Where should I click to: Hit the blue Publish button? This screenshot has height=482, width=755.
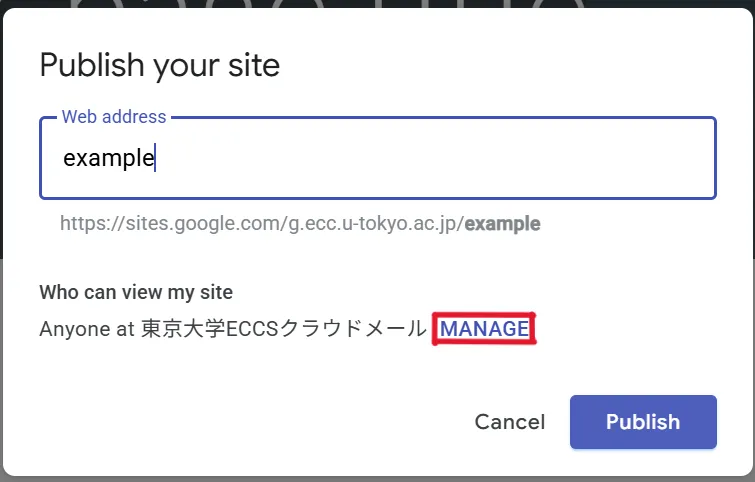643,422
